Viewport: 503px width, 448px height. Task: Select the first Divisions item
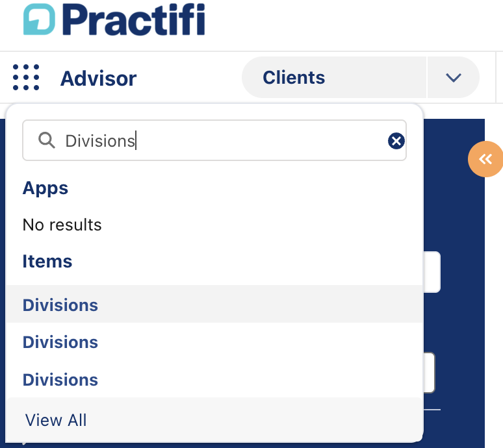(x=60, y=305)
